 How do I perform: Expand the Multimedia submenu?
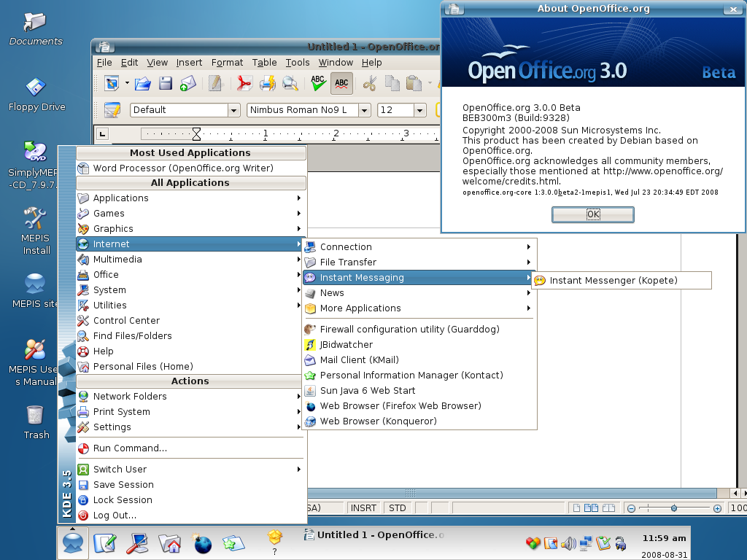190,259
